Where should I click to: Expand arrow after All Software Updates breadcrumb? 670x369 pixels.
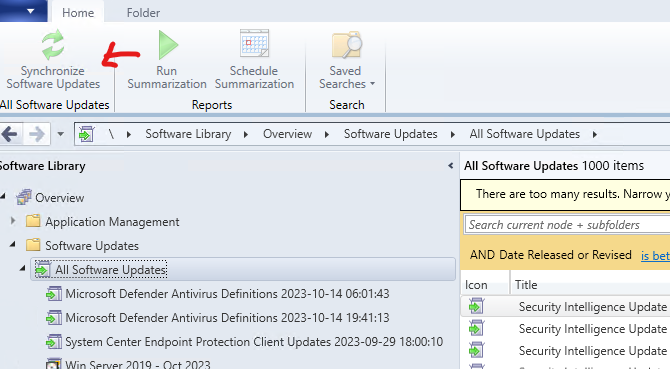595,135
